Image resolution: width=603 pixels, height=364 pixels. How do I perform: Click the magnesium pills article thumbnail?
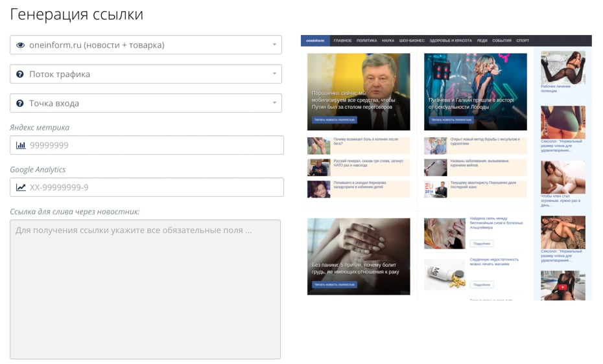445,274
